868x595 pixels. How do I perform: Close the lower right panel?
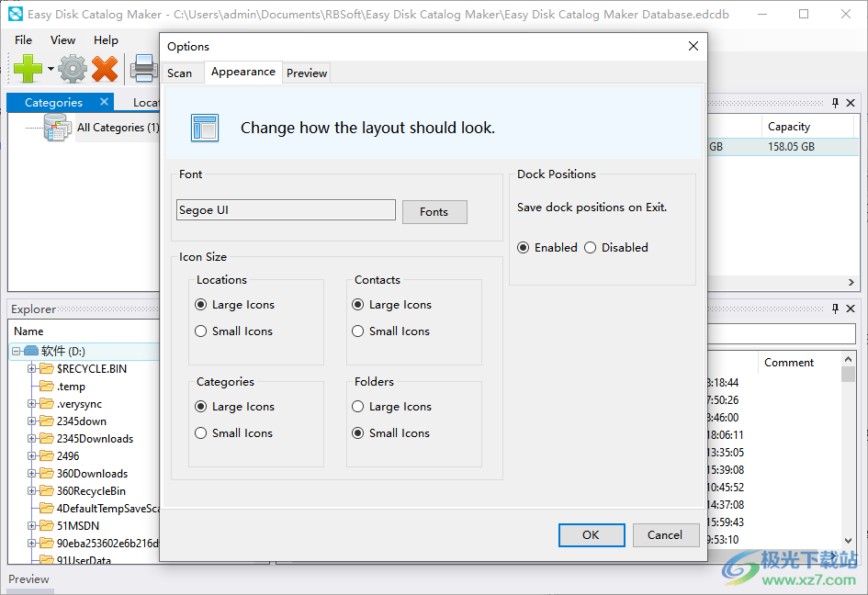click(851, 309)
